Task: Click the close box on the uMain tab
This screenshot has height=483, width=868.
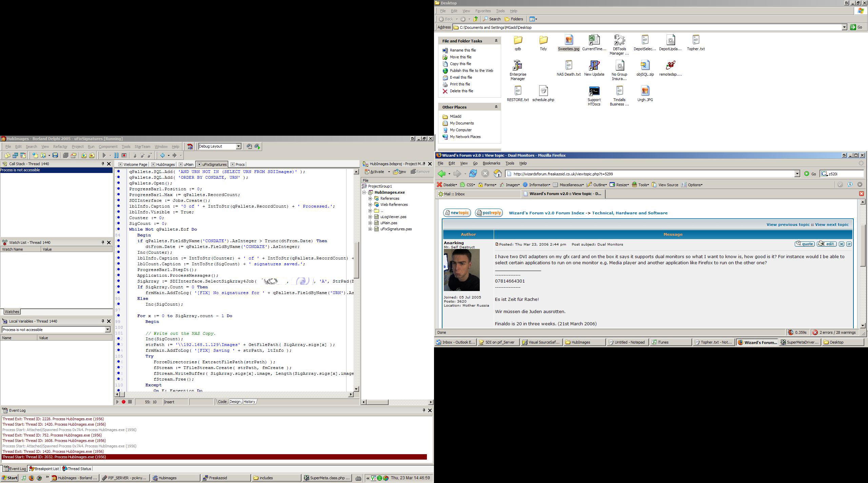Action: point(181,165)
